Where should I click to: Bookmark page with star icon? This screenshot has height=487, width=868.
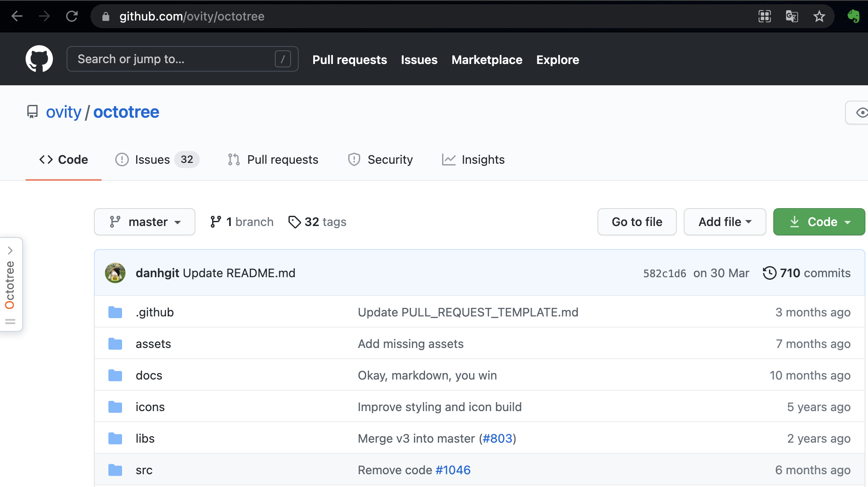click(819, 16)
